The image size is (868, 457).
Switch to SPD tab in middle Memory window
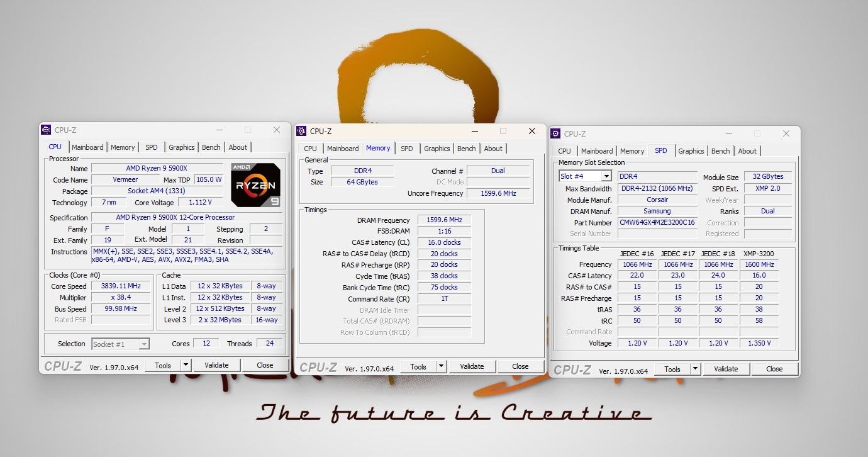[x=407, y=149]
